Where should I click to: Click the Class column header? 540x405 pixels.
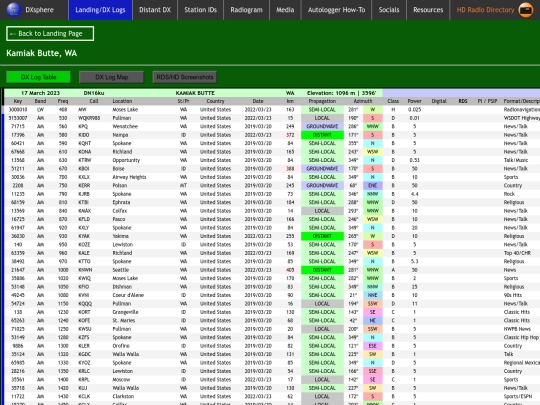click(x=393, y=101)
